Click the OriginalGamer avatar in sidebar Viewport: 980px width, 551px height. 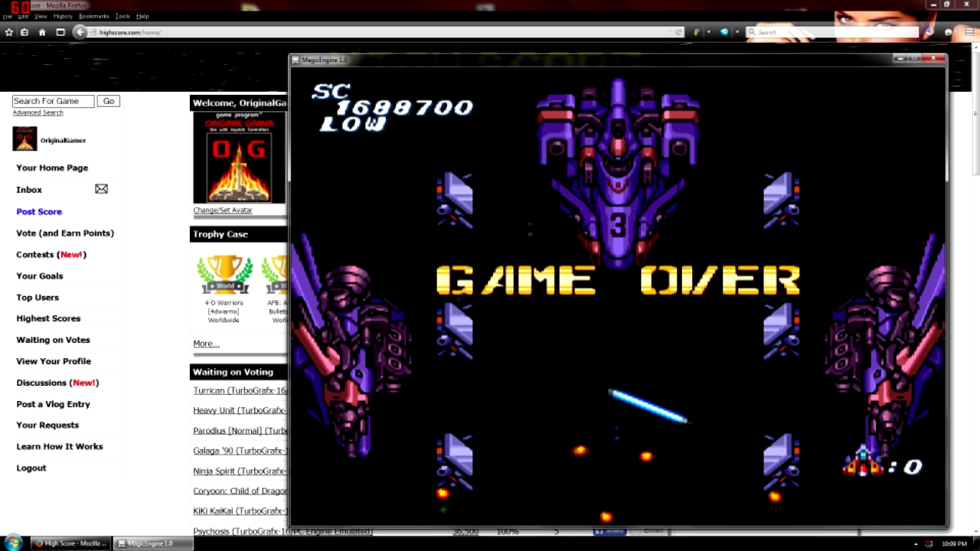(x=24, y=139)
